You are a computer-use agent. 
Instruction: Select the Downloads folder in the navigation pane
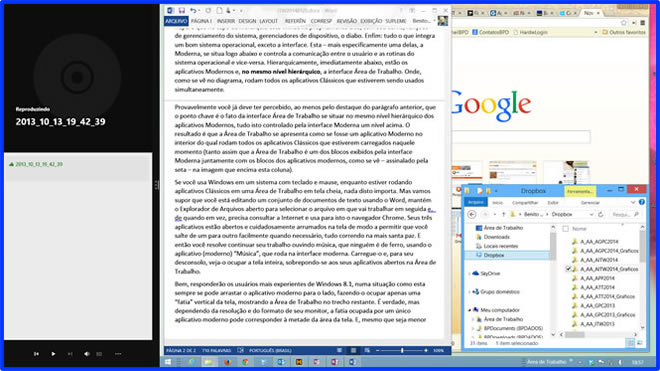(497, 237)
